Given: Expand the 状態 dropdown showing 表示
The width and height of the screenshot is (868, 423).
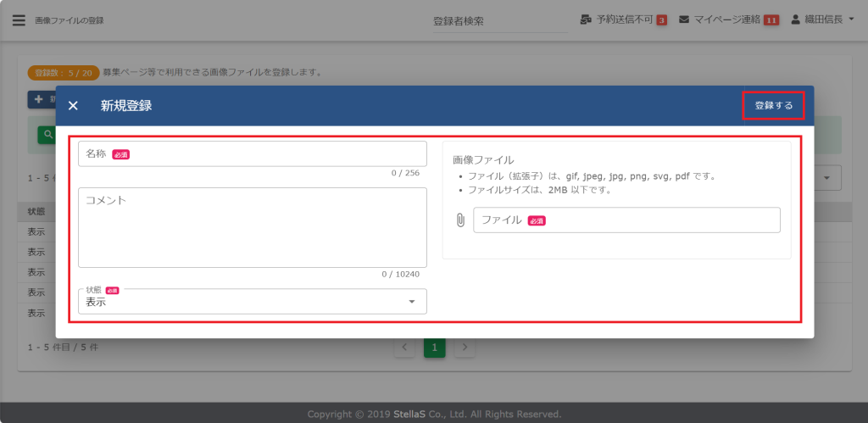Looking at the screenshot, I should point(252,302).
